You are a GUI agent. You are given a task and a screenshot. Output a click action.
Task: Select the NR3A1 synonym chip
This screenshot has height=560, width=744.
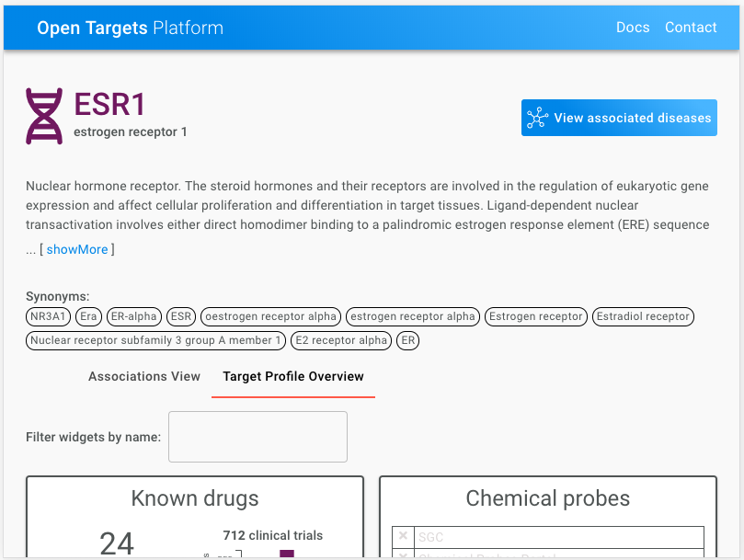tap(47, 316)
